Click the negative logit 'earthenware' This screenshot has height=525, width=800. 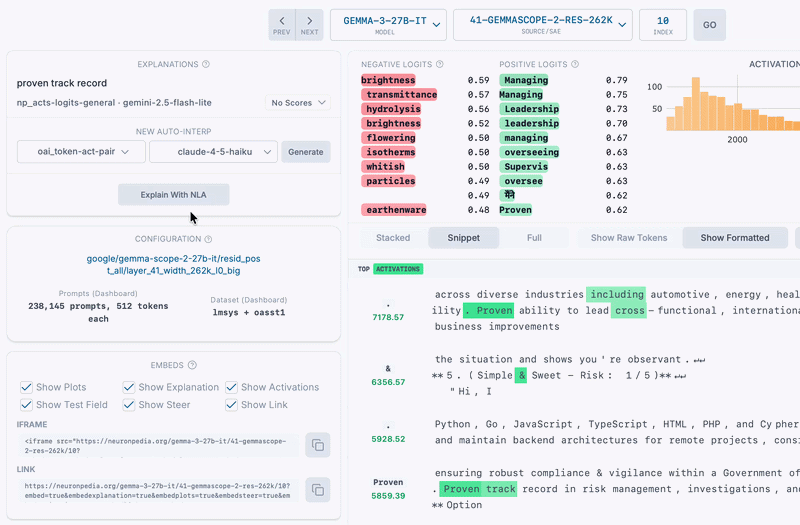394,210
